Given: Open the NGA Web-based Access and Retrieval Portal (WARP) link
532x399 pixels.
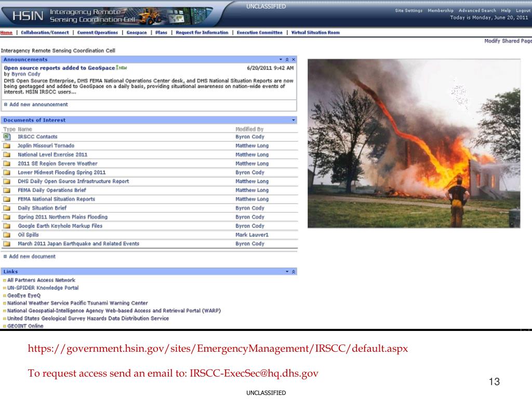Looking at the screenshot, I should (x=114, y=311).
